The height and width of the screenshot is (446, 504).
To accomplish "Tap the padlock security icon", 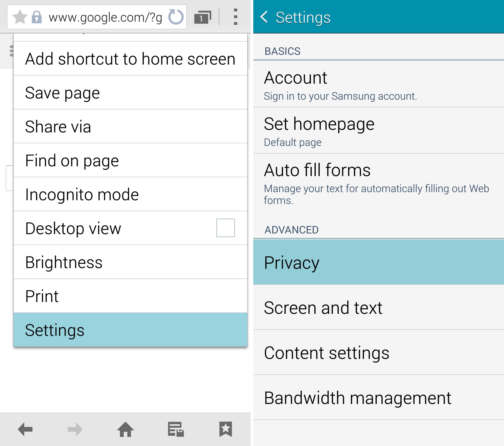I will (36, 17).
